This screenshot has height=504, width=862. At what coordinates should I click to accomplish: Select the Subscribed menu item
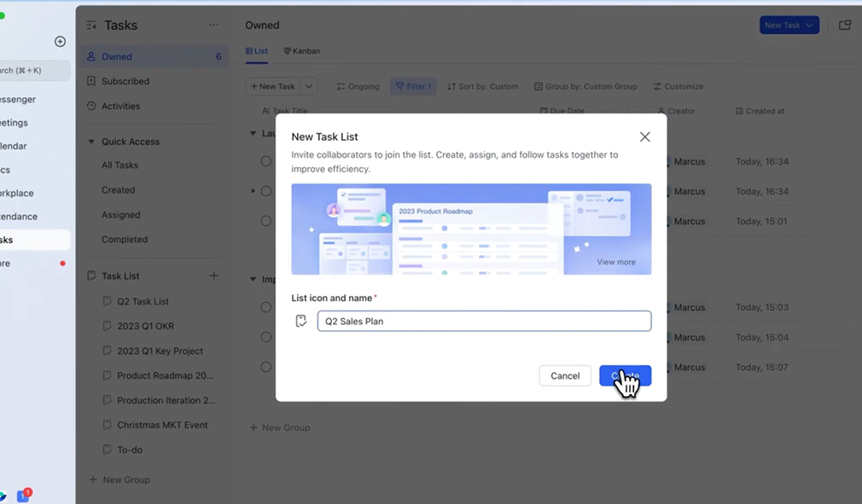tap(125, 81)
